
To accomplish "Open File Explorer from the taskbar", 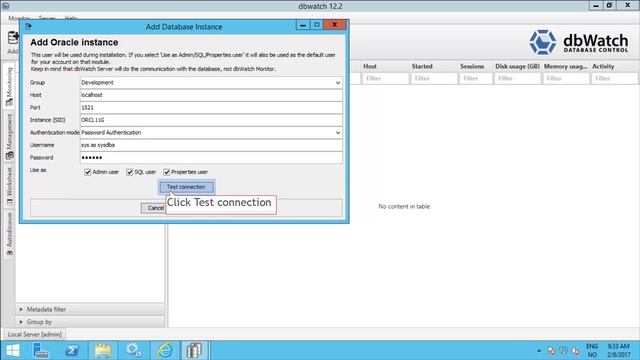I will coord(103,350).
